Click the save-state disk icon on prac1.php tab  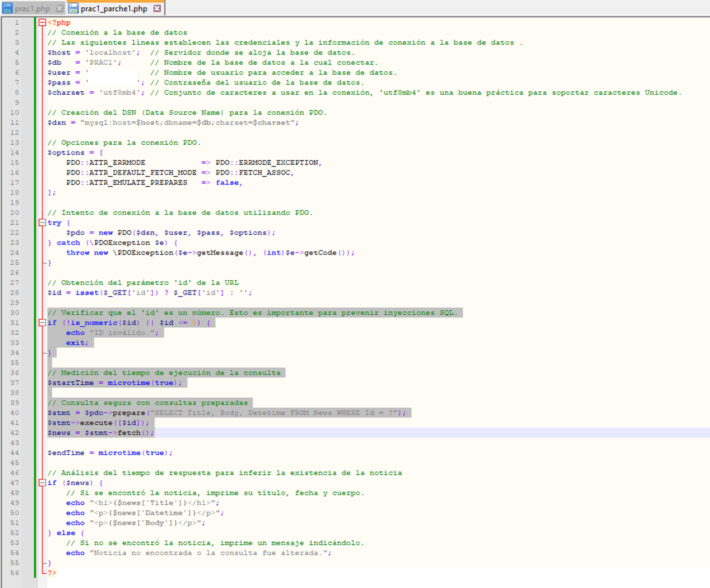(7, 9)
